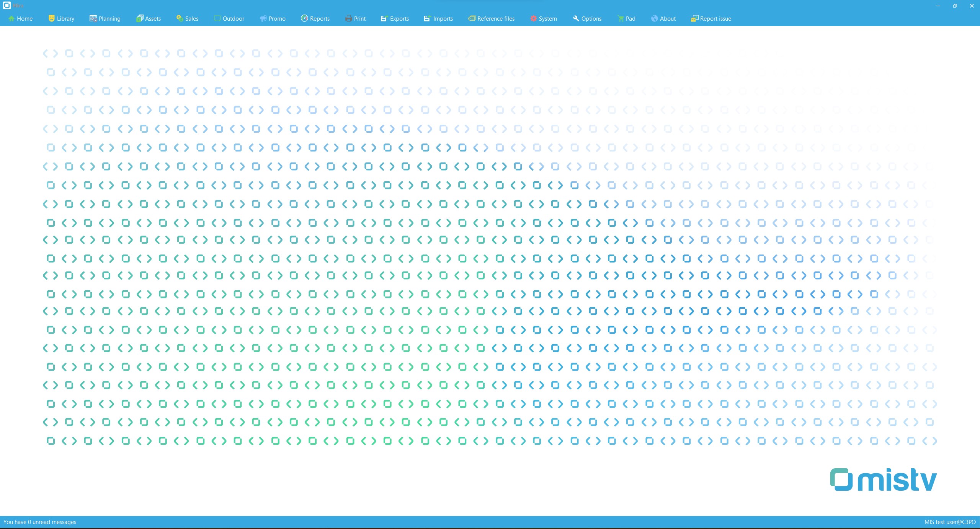Viewport: 980px width, 529px height.
Task: Open the Options menu
Action: [x=587, y=18]
